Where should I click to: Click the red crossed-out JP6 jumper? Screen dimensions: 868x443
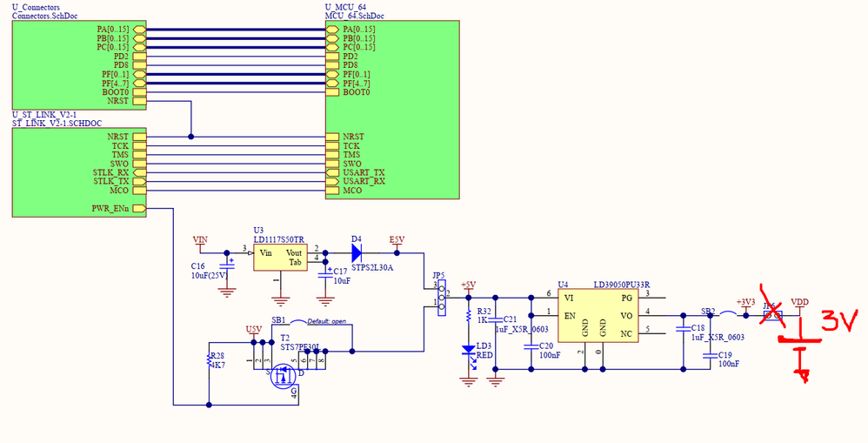[x=772, y=315]
